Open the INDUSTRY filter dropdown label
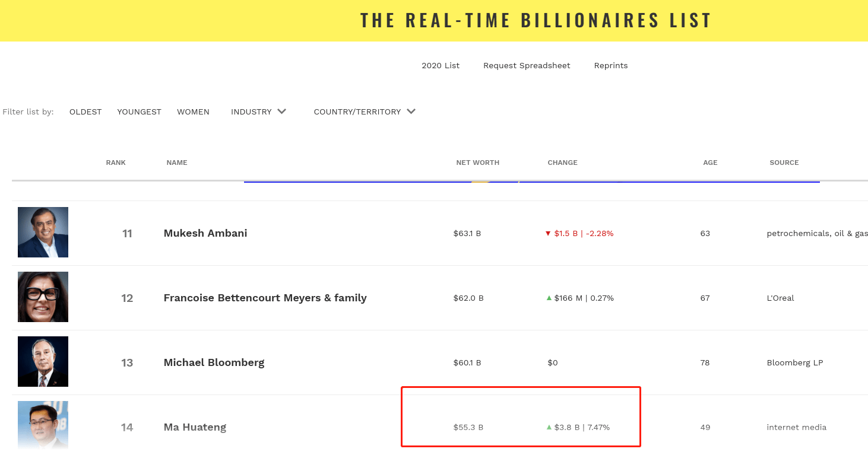 251,112
